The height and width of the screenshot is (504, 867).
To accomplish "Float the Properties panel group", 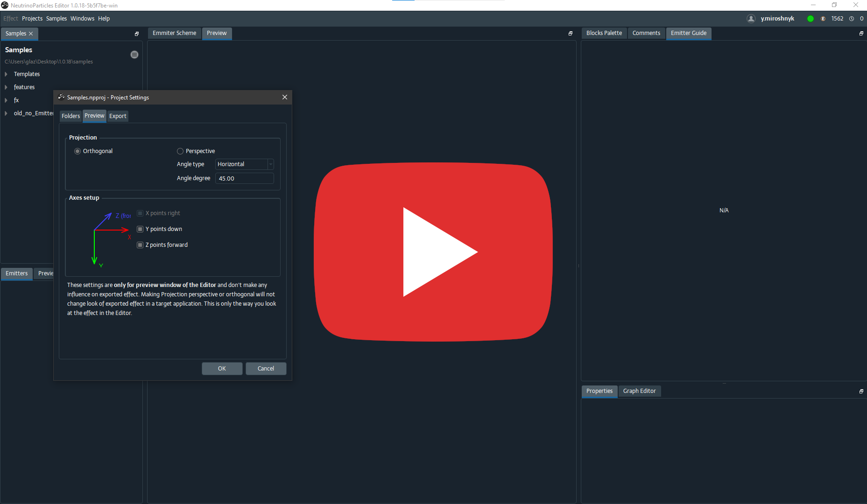I will [860, 392].
